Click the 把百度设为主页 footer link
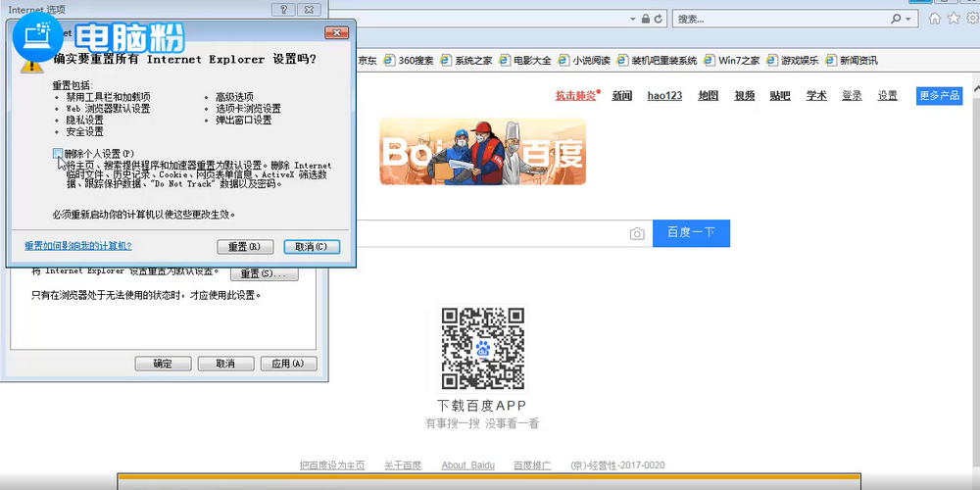 (x=332, y=465)
